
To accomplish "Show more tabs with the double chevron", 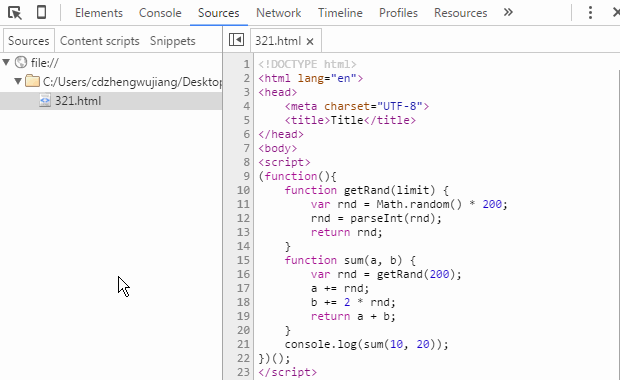I will 508,12.
